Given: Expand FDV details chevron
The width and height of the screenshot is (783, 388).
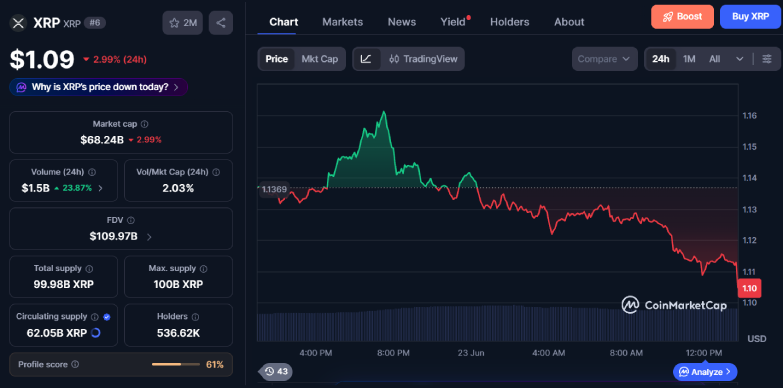Looking at the screenshot, I should pyautogui.click(x=149, y=237).
